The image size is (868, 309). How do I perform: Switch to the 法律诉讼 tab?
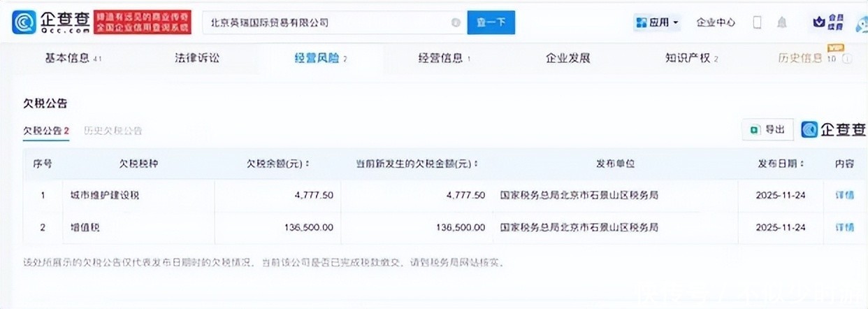tap(197, 59)
